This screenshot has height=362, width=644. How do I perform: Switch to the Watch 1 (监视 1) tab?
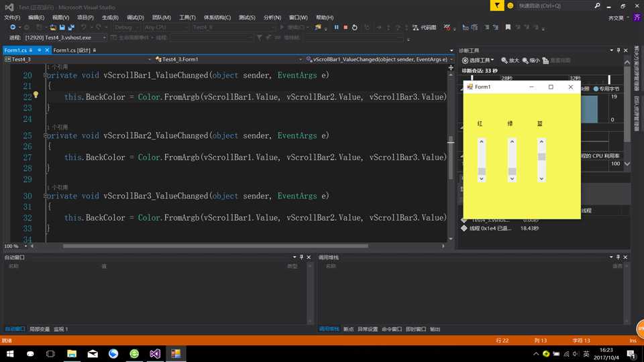(61, 329)
